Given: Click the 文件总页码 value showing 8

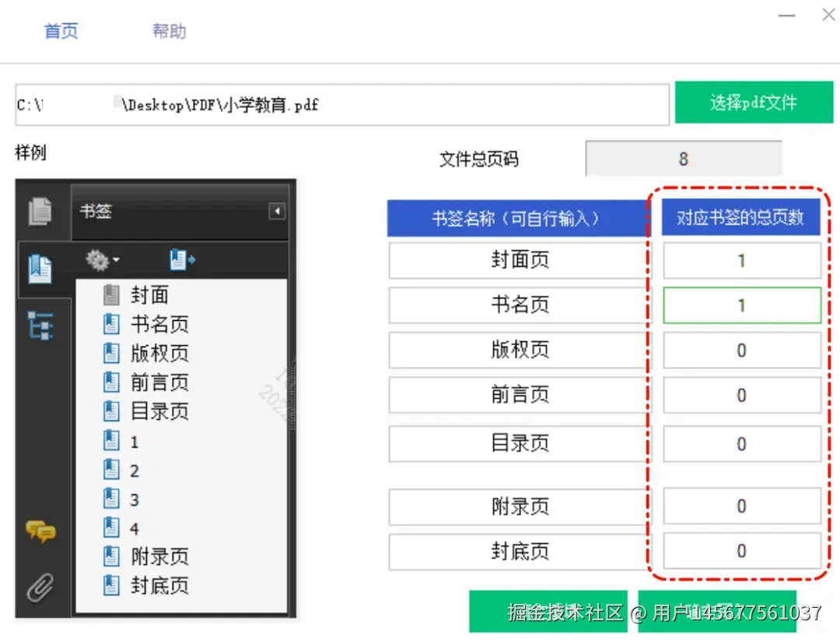Looking at the screenshot, I should pos(683,158).
